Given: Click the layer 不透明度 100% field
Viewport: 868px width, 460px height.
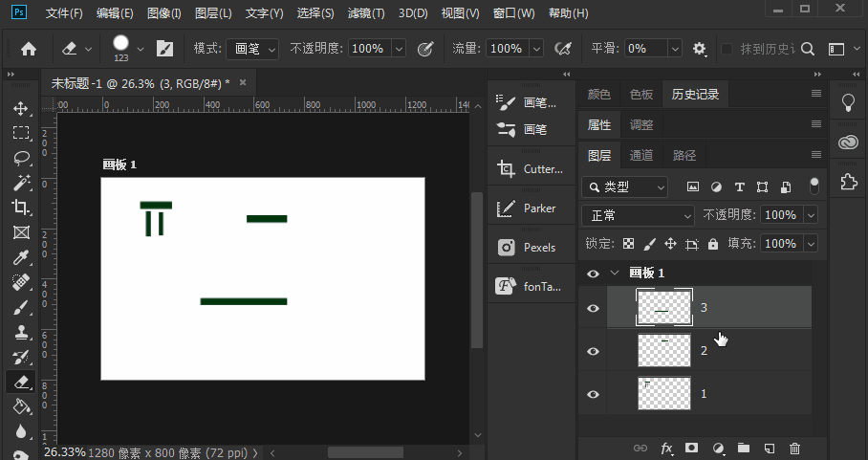Looking at the screenshot, I should click(781, 215).
